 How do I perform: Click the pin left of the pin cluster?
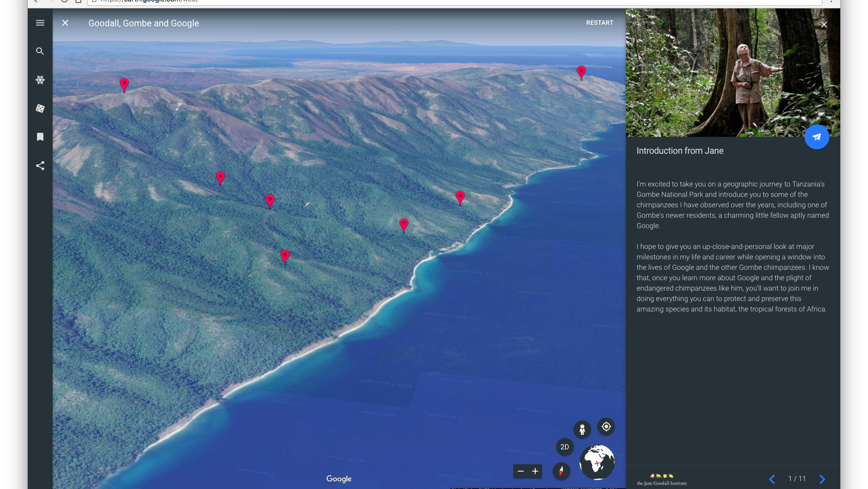pyautogui.click(x=221, y=178)
